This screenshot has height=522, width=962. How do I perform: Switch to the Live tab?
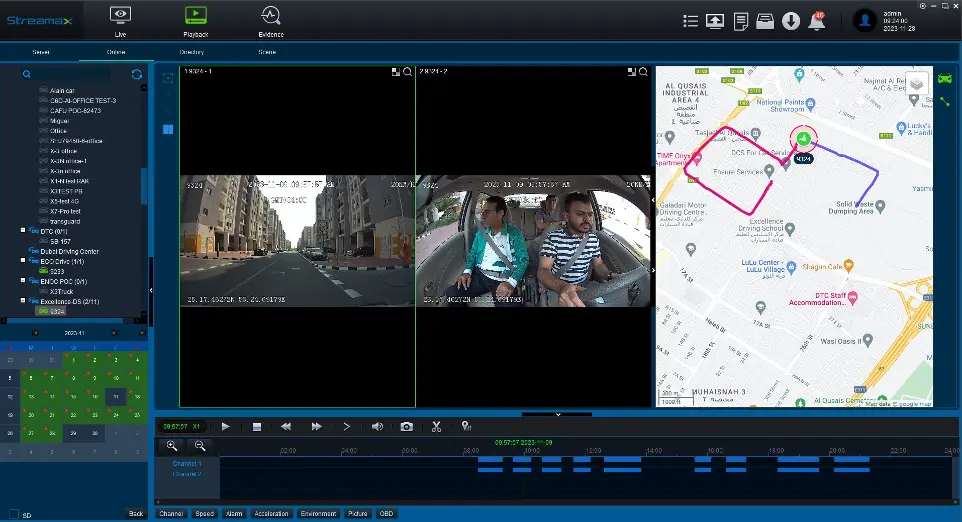120,20
